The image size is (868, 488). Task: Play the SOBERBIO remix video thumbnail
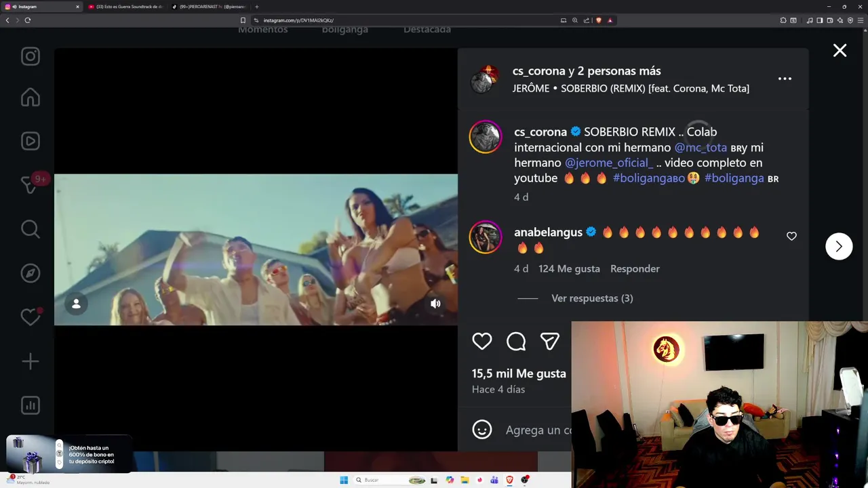(x=256, y=250)
